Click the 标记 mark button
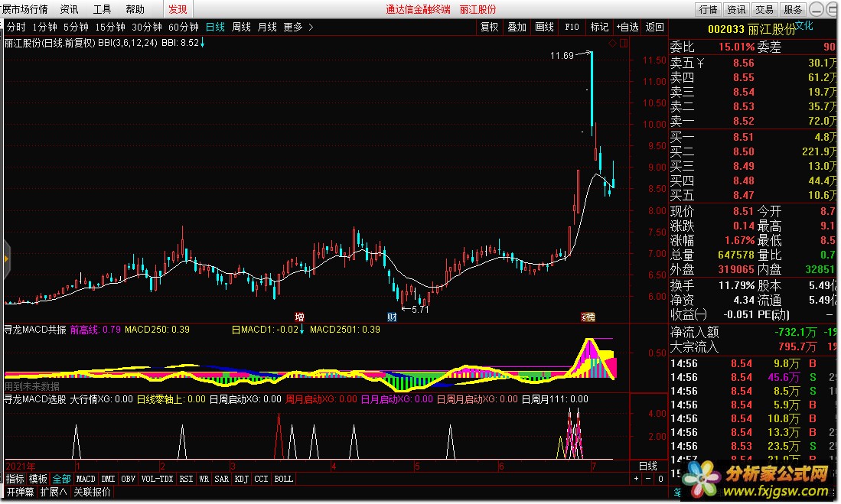 pyautogui.click(x=599, y=27)
